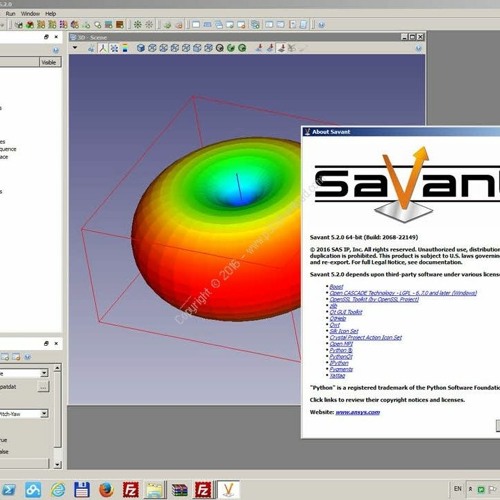500x500 pixels.
Task: Open the Open CASCADE Technology license link
Action: (403, 293)
